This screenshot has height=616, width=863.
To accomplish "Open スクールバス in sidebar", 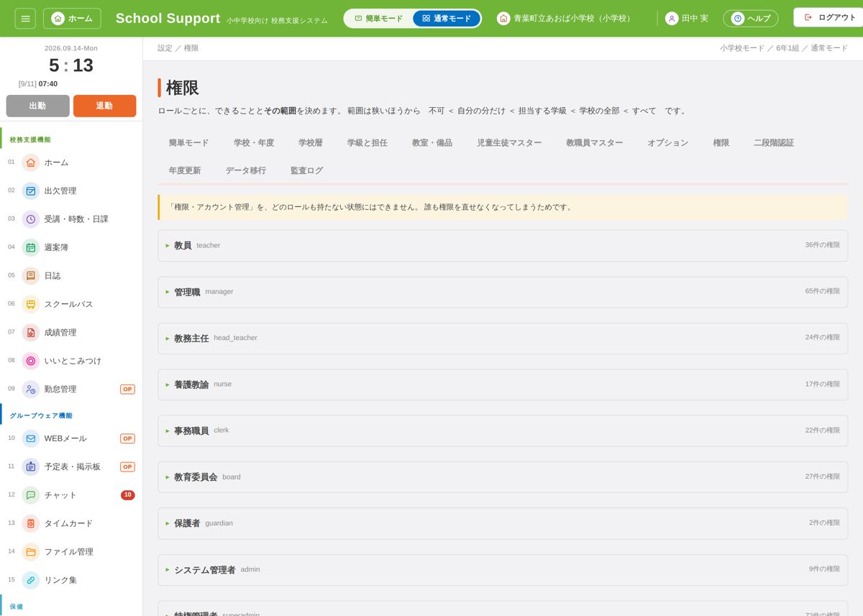I will 71,304.
